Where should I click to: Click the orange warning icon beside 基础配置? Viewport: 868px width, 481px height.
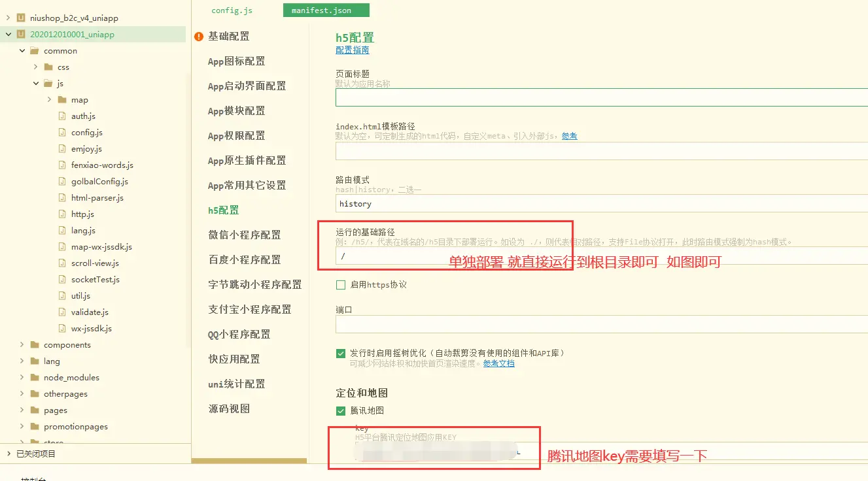click(x=199, y=37)
